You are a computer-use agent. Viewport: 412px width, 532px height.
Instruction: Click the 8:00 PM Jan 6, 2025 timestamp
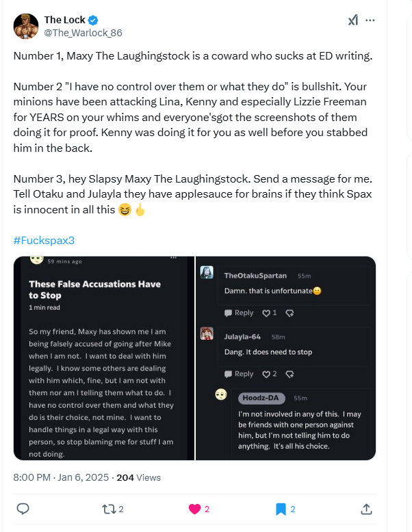click(61, 477)
